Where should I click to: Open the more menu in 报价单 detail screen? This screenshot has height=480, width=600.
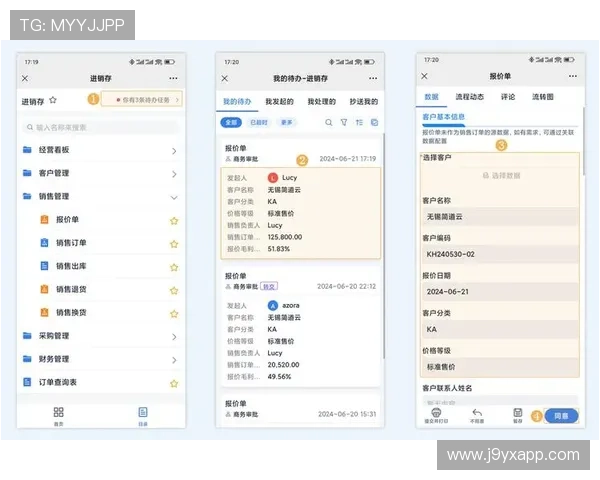point(573,76)
